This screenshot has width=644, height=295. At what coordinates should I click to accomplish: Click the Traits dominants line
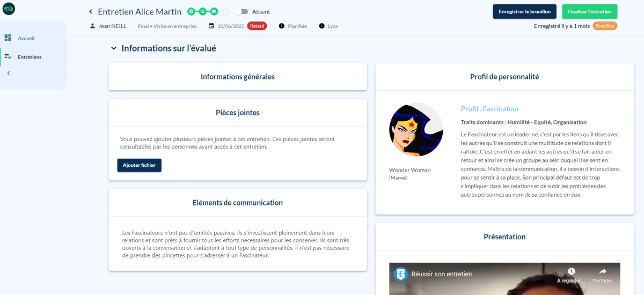[x=524, y=122]
